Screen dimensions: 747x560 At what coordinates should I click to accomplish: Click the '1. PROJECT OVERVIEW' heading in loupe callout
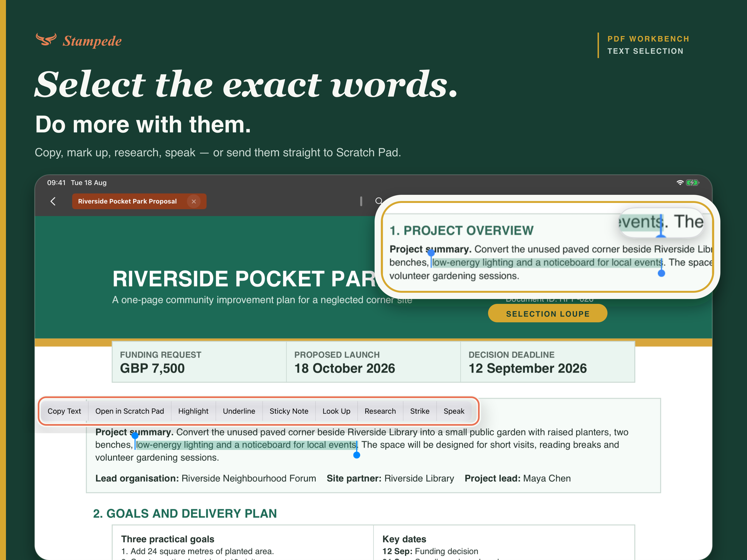[462, 231]
